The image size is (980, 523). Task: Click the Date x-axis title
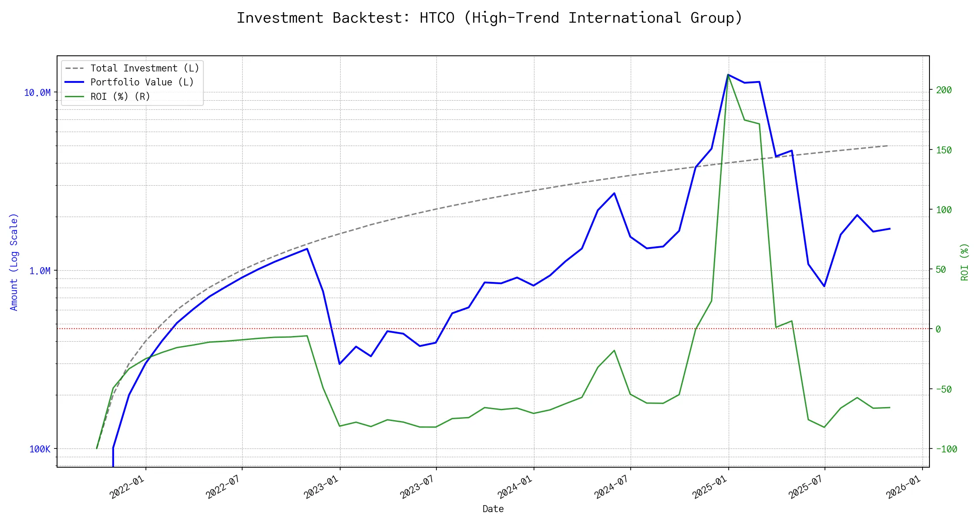point(493,509)
